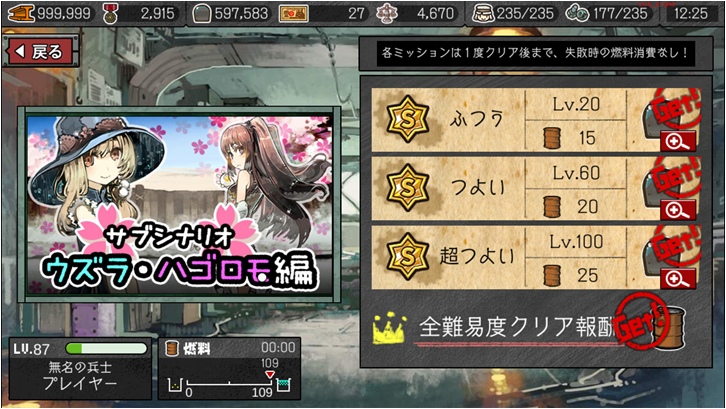Tap the medal icon beside 2,915
Viewport: 726px width, 409px height.
coord(110,14)
